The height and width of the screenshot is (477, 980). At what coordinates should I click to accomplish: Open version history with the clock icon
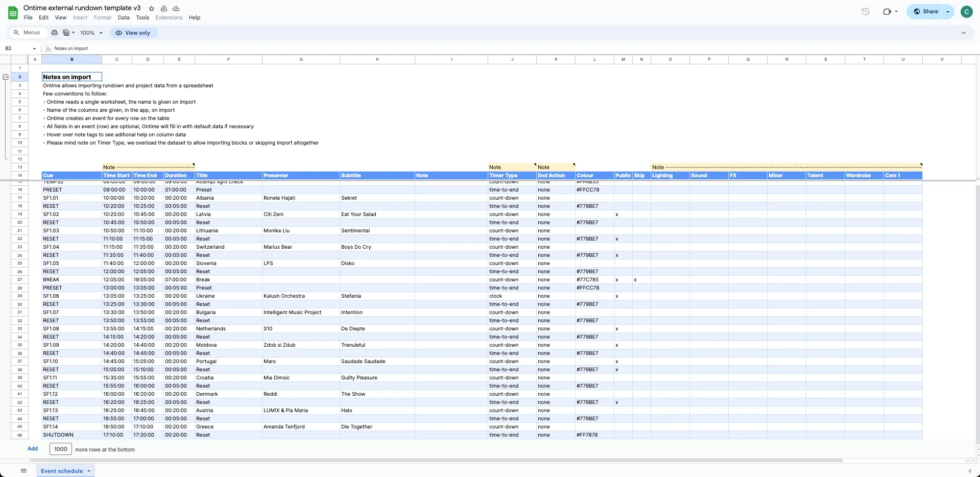(x=865, y=11)
